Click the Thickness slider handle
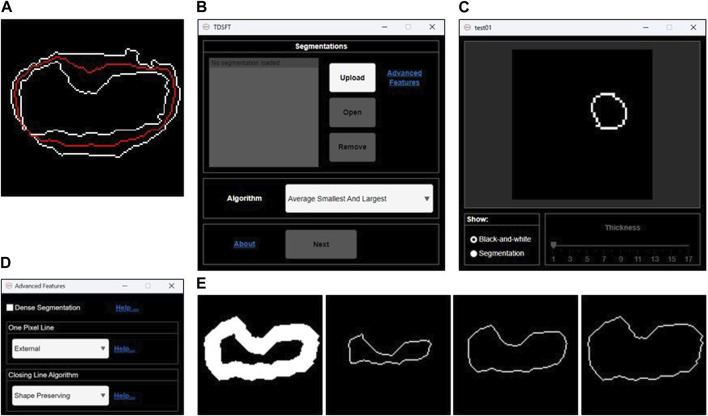 click(553, 245)
